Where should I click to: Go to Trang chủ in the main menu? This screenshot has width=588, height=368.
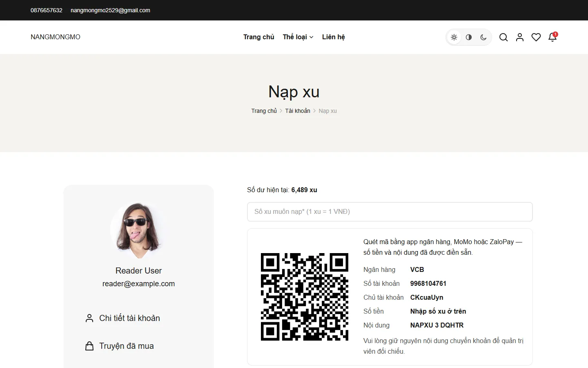click(x=259, y=37)
